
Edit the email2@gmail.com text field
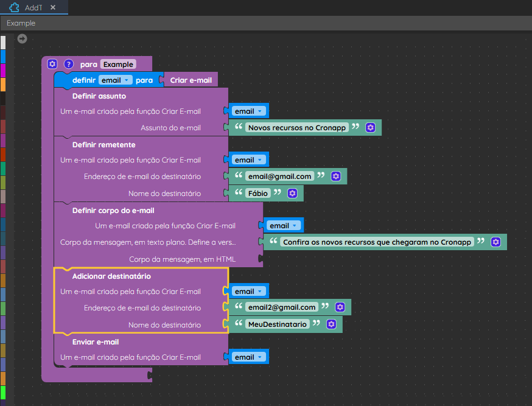tap(282, 307)
